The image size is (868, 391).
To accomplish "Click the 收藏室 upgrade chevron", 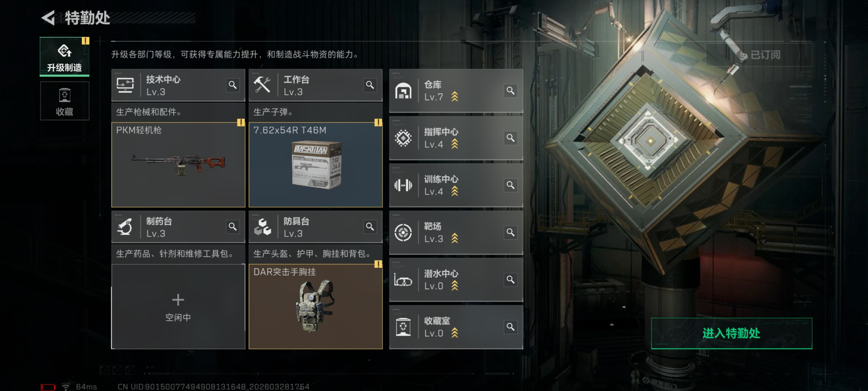I will point(454,333).
